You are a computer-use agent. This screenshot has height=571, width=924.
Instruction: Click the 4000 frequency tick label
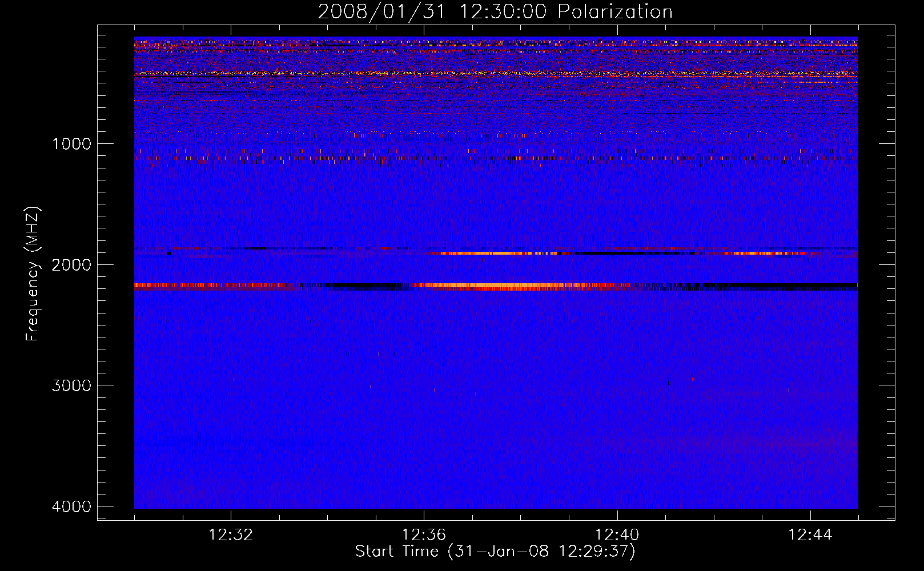pyautogui.click(x=71, y=506)
